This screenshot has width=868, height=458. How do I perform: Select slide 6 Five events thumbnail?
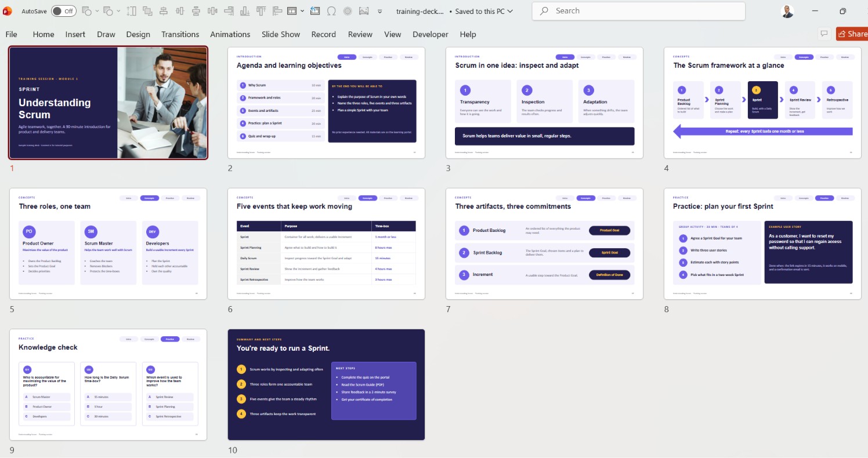pos(326,243)
